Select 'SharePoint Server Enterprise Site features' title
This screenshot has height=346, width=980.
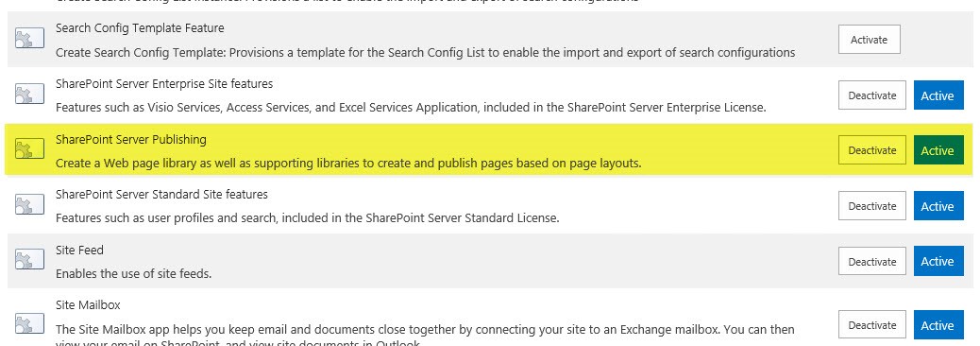click(164, 83)
